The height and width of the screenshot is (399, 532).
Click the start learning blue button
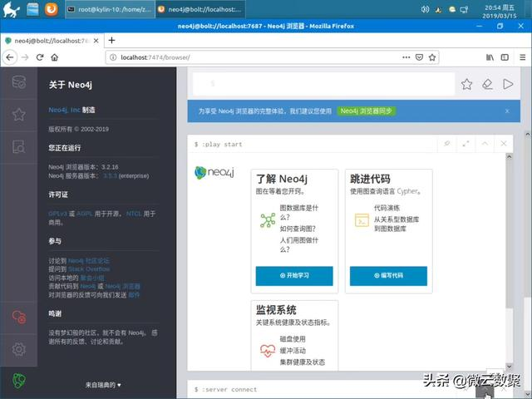tap(294, 275)
